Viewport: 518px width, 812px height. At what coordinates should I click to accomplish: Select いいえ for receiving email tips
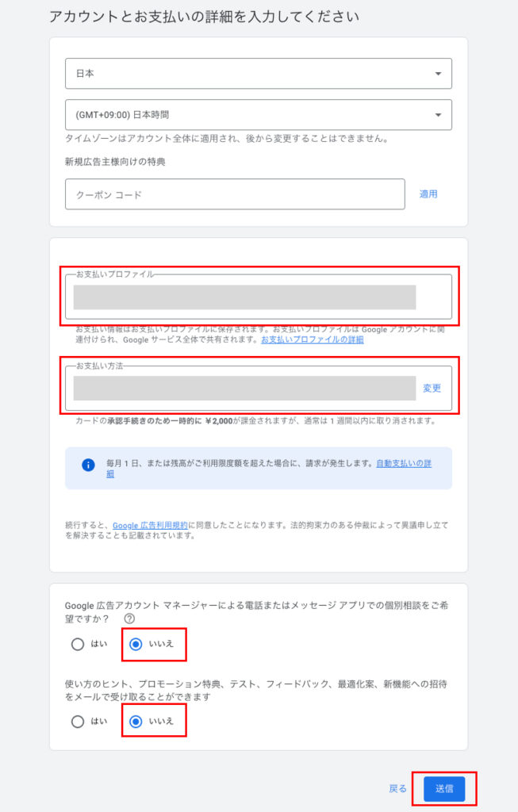pyautogui.click(x=135, y=722)
